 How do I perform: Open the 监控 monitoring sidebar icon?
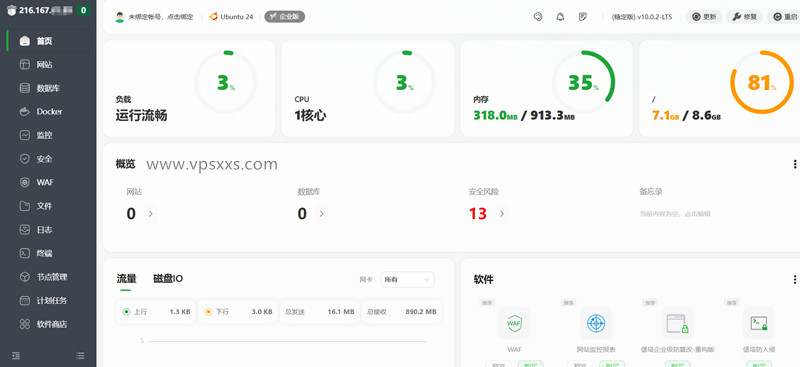click(x=24, y=135)
